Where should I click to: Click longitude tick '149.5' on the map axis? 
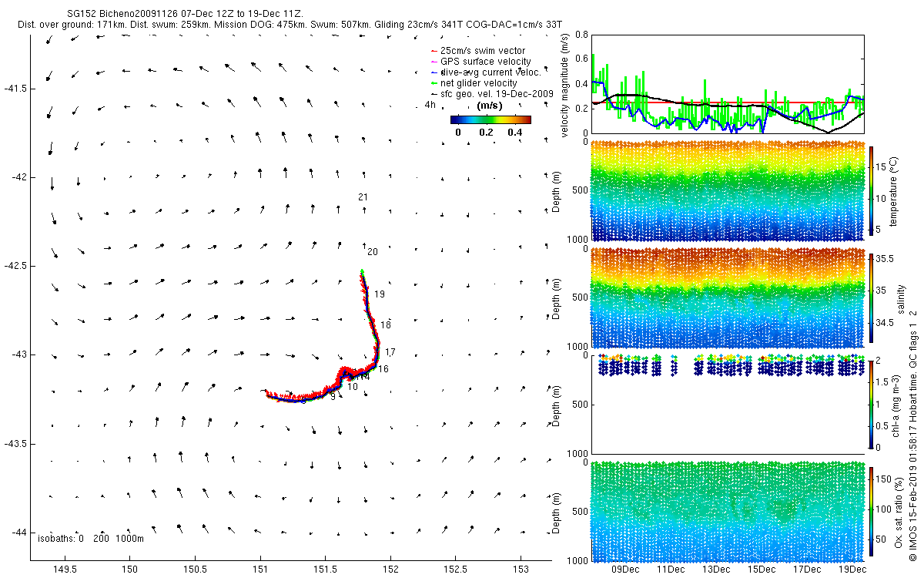(x=65, y=569)
